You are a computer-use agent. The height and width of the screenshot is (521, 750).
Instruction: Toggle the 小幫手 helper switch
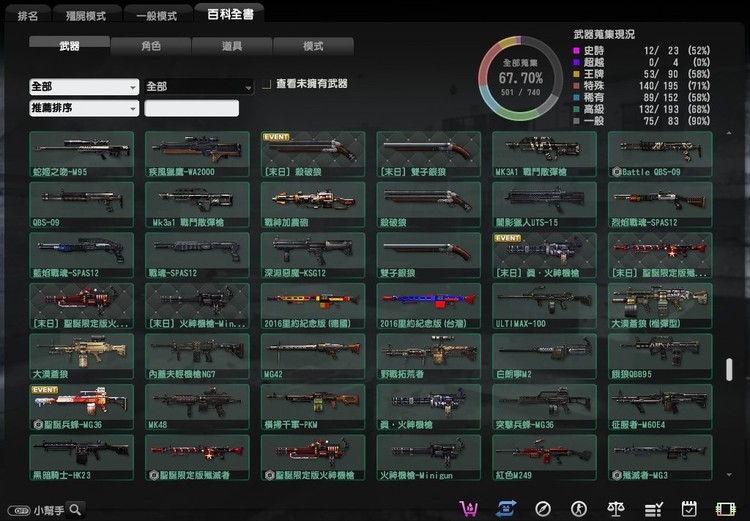pos(20,511)
